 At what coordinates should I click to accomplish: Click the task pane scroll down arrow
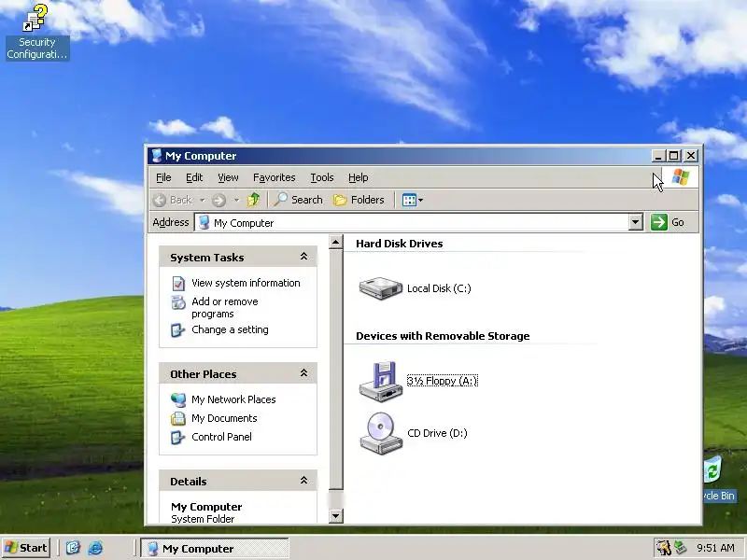tap(336, 515)
